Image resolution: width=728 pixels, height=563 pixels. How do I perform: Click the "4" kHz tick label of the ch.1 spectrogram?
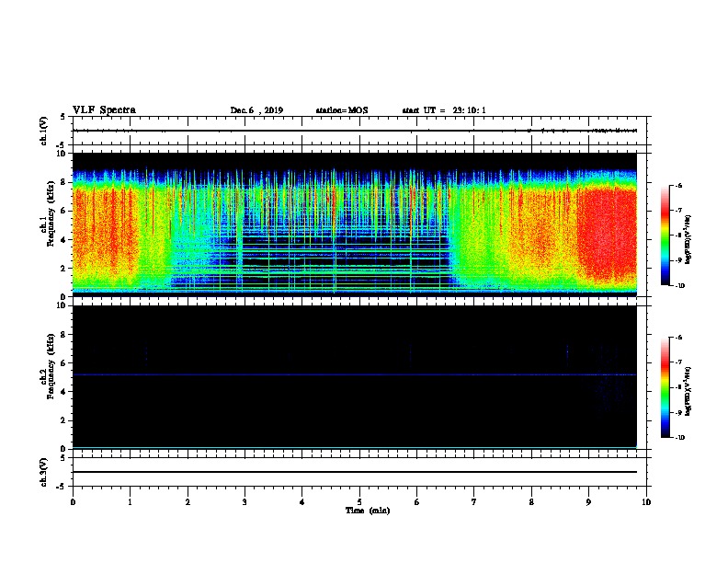64,240
